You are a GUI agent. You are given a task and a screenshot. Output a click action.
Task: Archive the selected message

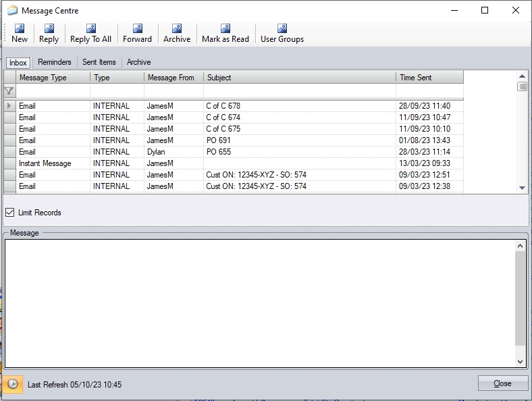coord(177,33)
